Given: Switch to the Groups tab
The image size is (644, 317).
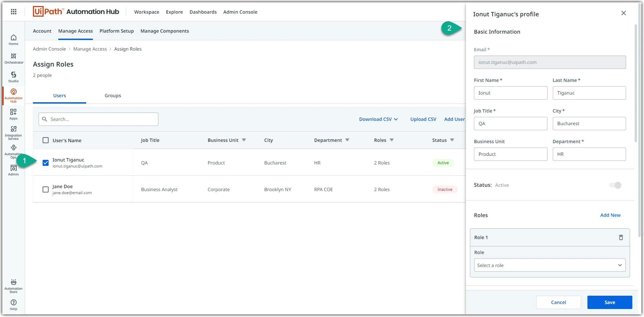Looking at the screenshot, I should pos(113,96).
